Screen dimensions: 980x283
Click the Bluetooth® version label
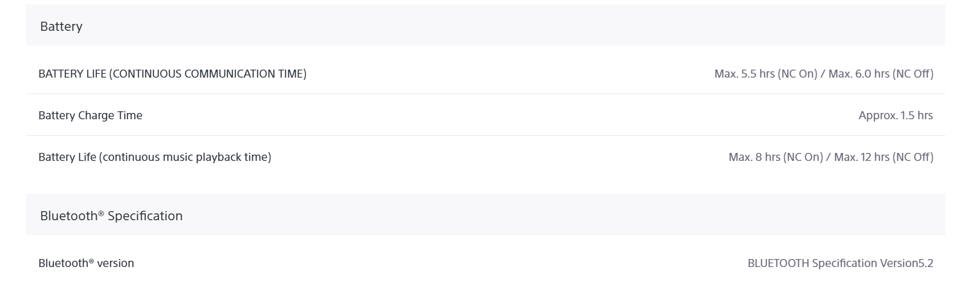tap(86, 263)
